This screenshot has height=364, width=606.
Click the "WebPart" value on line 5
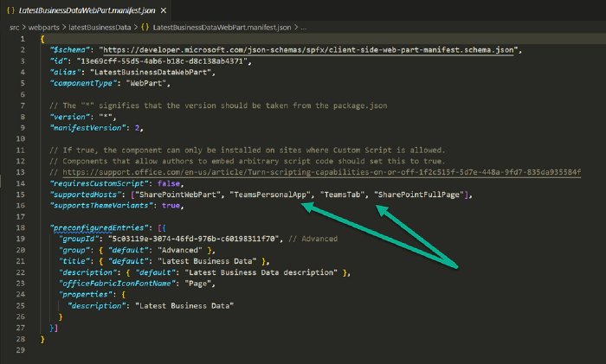[x=146, y=83]
